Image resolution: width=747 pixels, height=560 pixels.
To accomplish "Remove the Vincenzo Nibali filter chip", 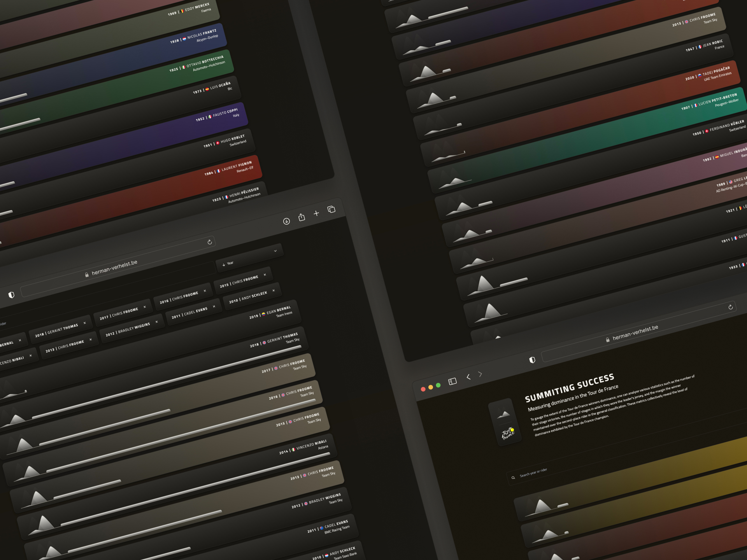I will [x=30, y=355].
